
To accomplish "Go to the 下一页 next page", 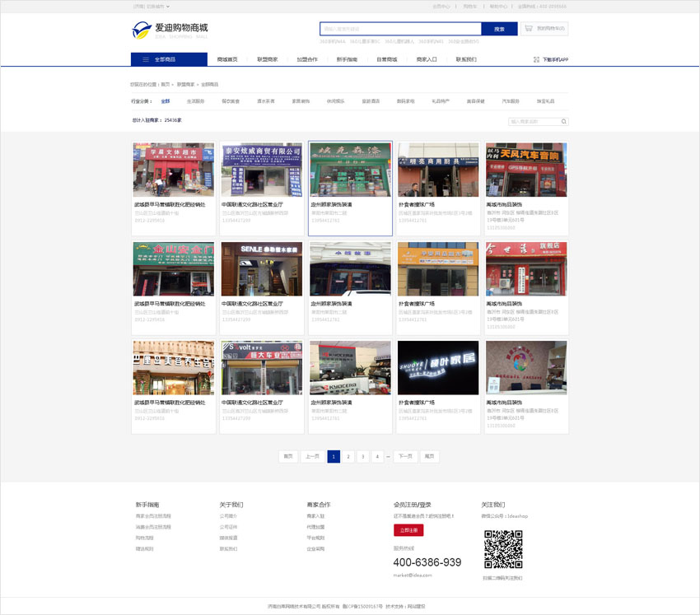I will point(404,456).
